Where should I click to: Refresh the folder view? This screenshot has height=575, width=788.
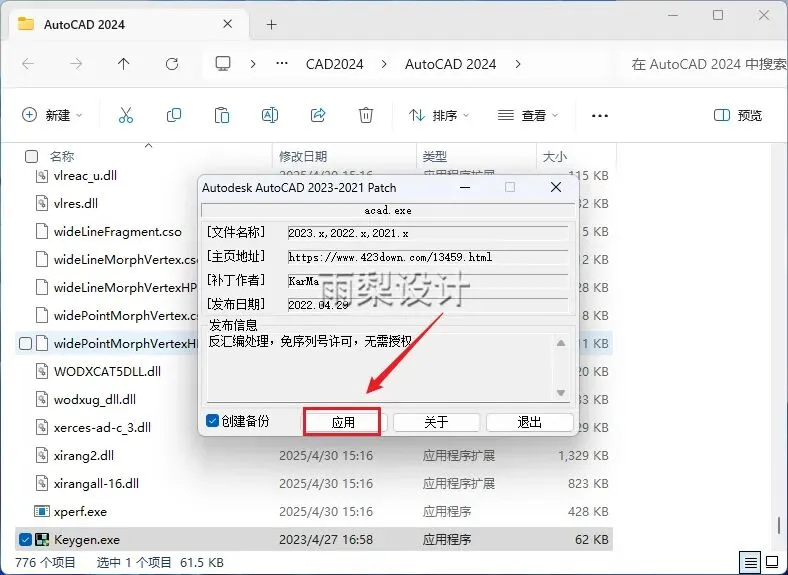click(x=172, y=64)
